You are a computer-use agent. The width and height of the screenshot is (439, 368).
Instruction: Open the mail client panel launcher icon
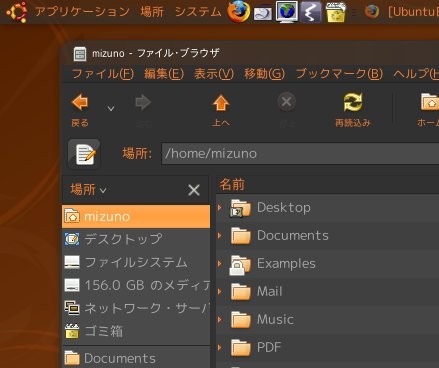pyautogui.click(x=263, y=13)
